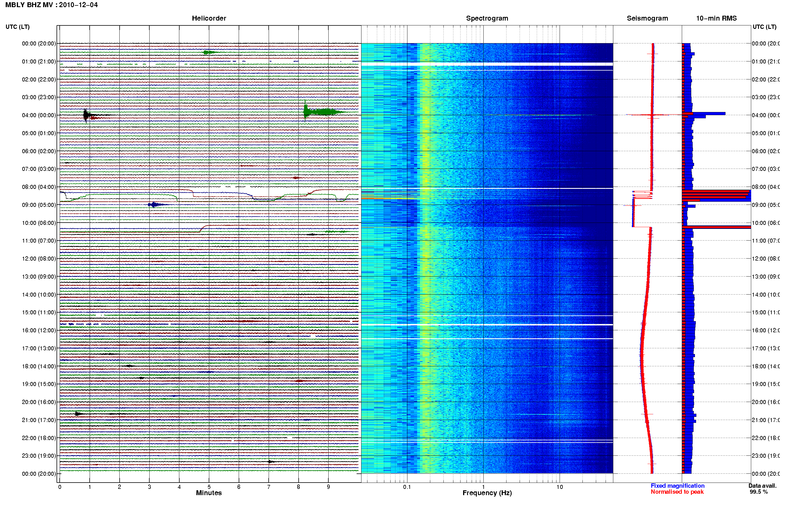Screen dimensions: 812x508
Task: Click the left '13:00 (09:00)' time label
Action: [39, 277]
